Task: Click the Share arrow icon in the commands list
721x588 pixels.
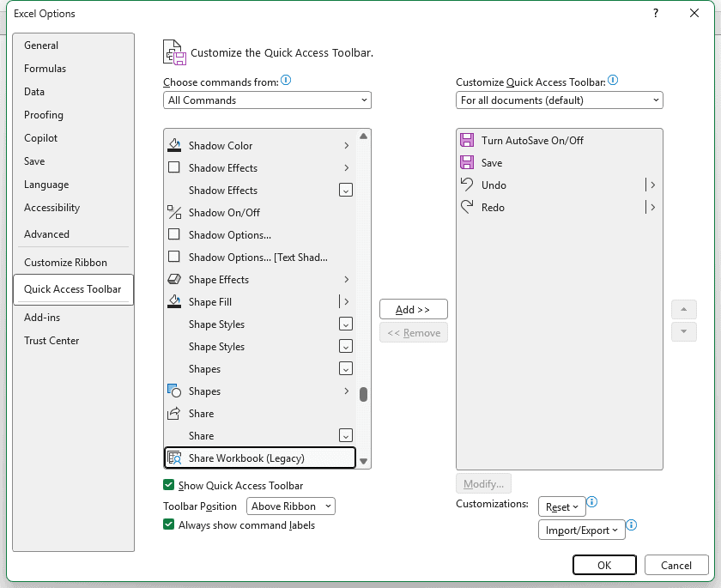Action: point(173,413)
